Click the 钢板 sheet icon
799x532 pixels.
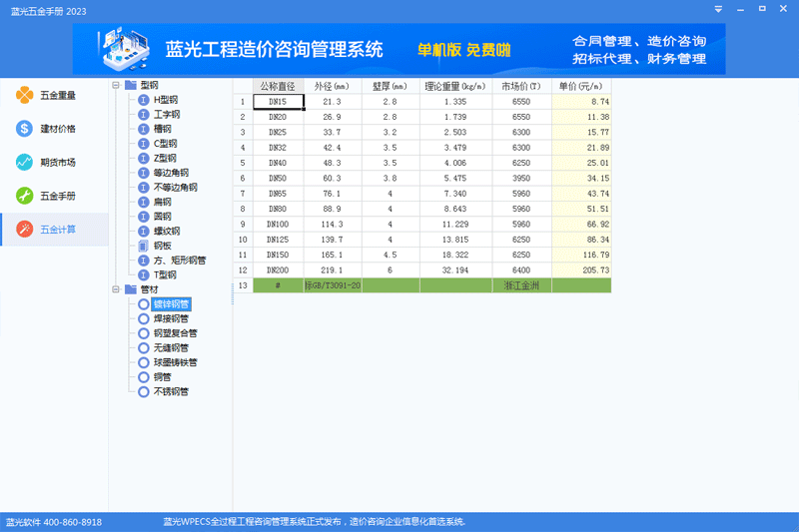(x=144, y=246)
